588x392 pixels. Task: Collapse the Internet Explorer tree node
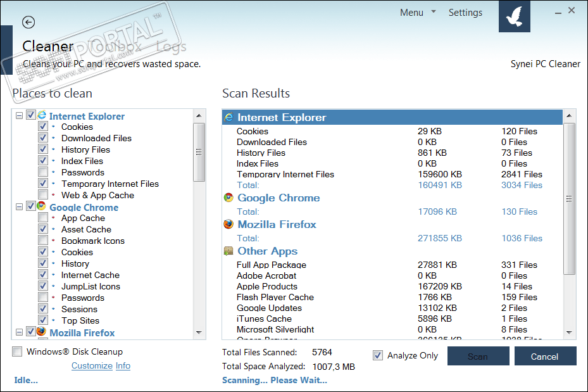tap(19, 115)
